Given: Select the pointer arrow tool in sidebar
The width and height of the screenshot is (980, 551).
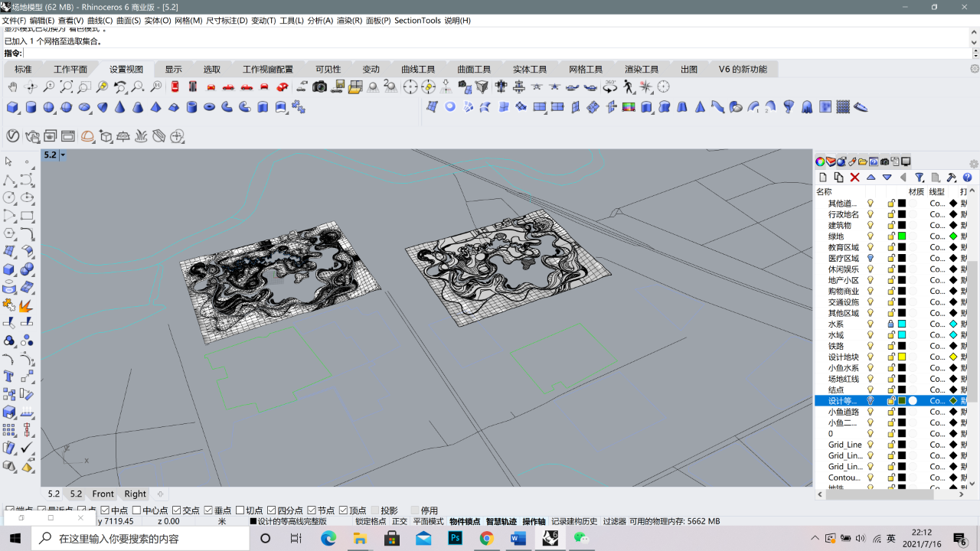Looking at the screenshot, I should tap(9, 162).
